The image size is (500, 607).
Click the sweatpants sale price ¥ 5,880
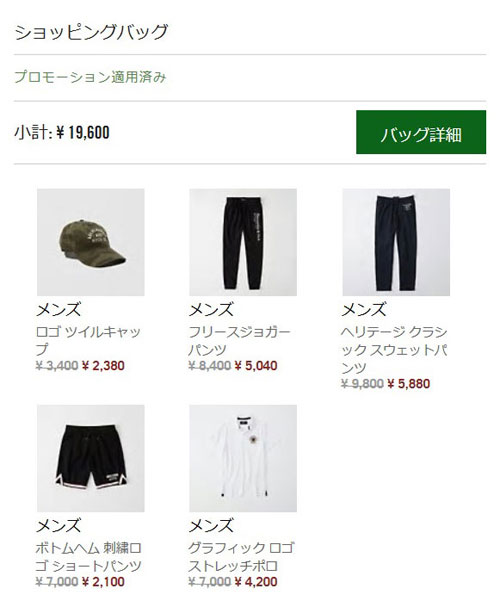pos(409,384)
